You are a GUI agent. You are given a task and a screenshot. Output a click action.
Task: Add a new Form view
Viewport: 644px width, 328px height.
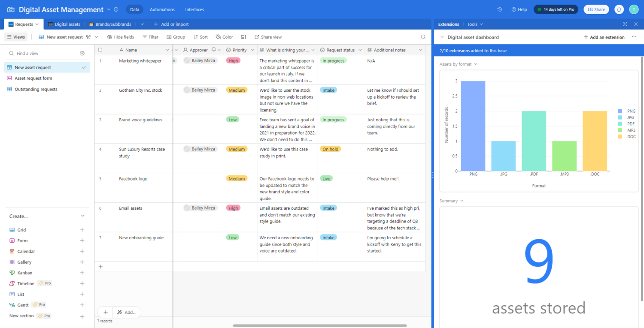[x=82, y=241]
